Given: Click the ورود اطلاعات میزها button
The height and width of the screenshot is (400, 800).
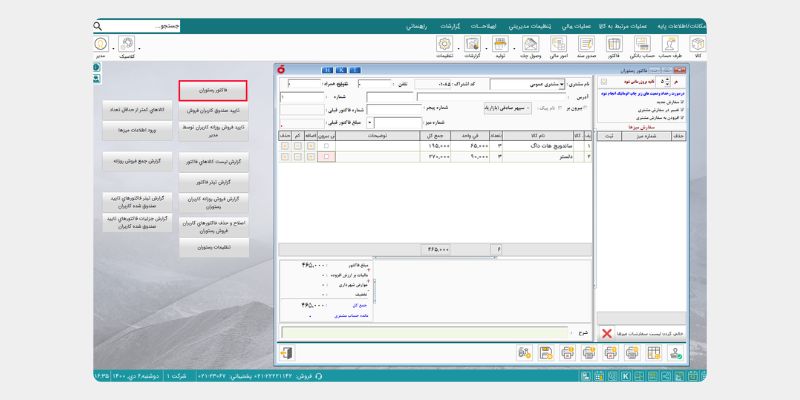Looking at the screenshot, I should (x=137, y=131).
